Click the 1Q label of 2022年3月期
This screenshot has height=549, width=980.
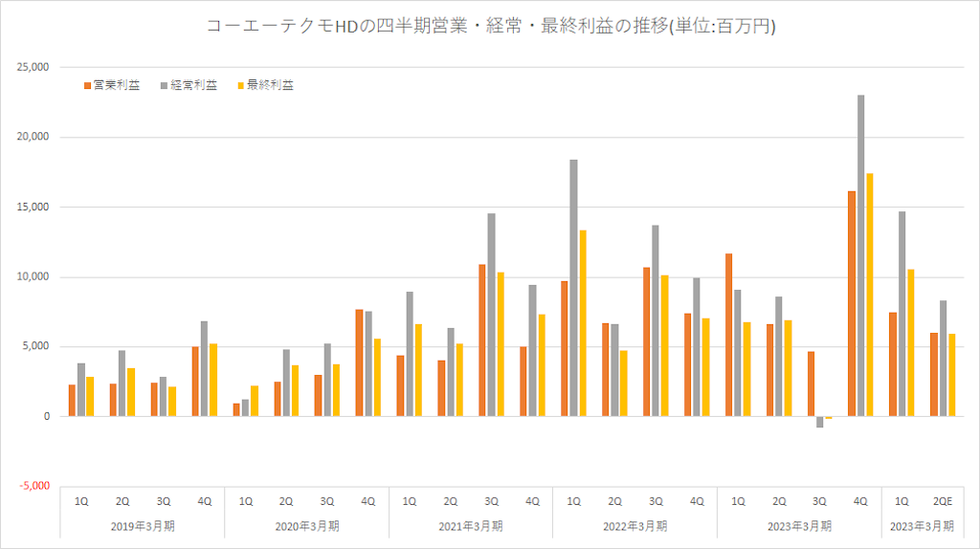[x=574, y=501]
